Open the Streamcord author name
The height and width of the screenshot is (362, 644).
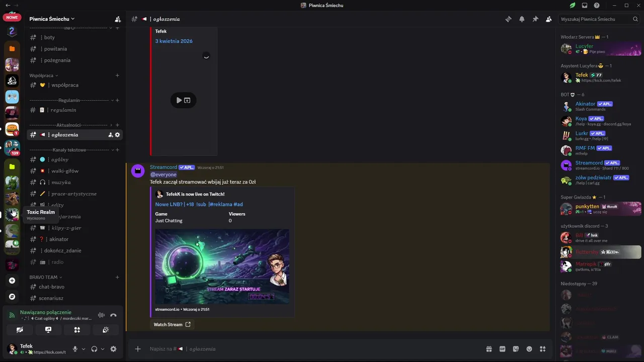click(164, 167)
